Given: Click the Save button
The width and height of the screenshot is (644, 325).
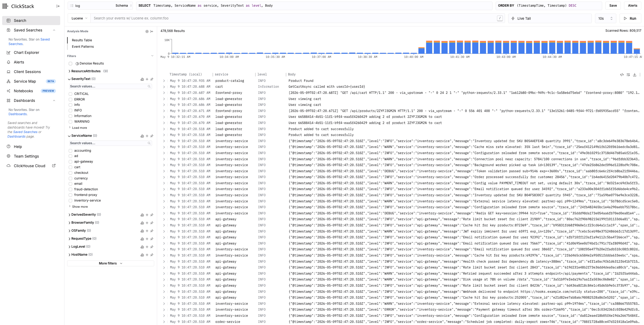Looking at the screenshot, I should [x=613, y=6].
